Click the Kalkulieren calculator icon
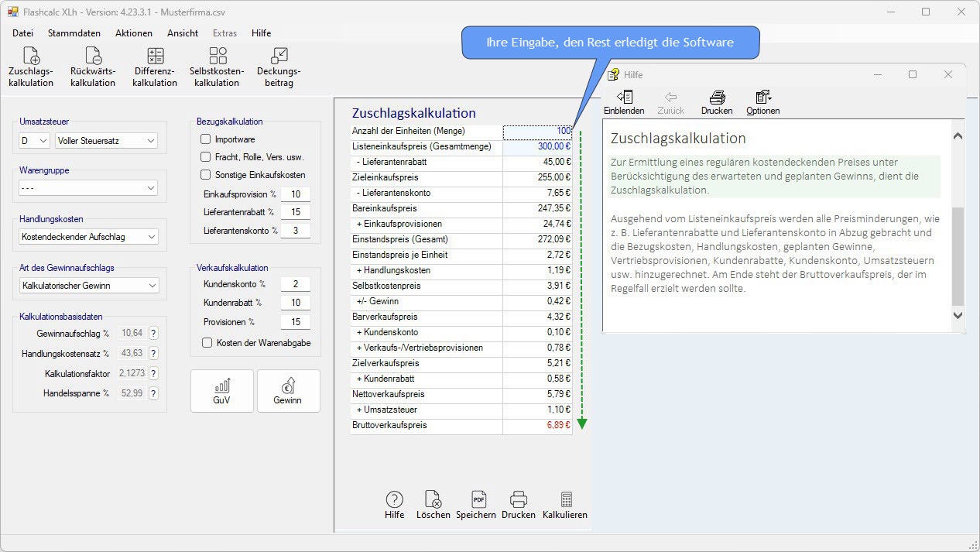Screen dimensions: 980x552 point(565,505)
